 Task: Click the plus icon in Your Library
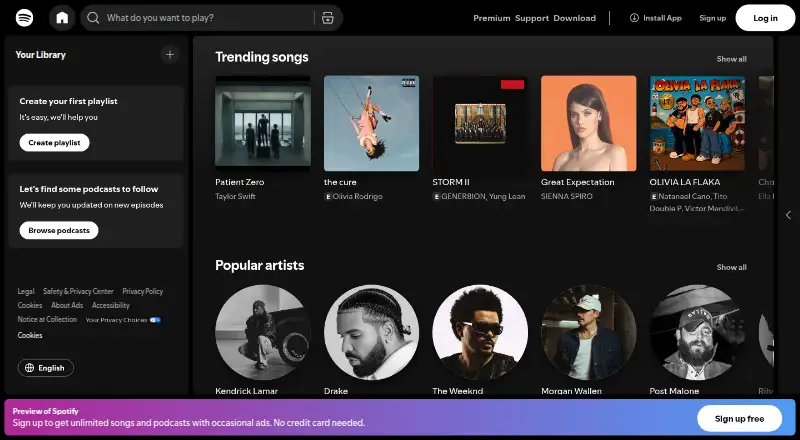(170, 55)
